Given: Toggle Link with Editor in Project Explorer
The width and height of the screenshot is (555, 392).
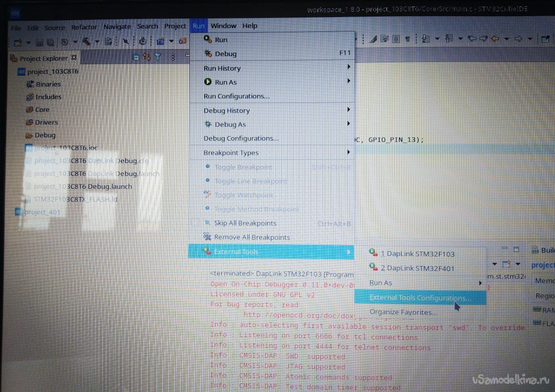Looking at the screenshot, I should (147, 57).
